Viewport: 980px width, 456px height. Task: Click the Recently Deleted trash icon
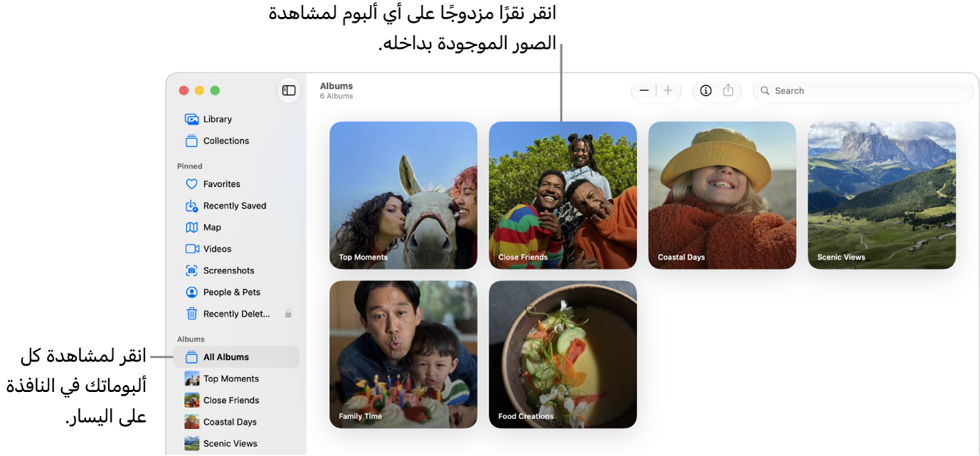tap(191, 314)
